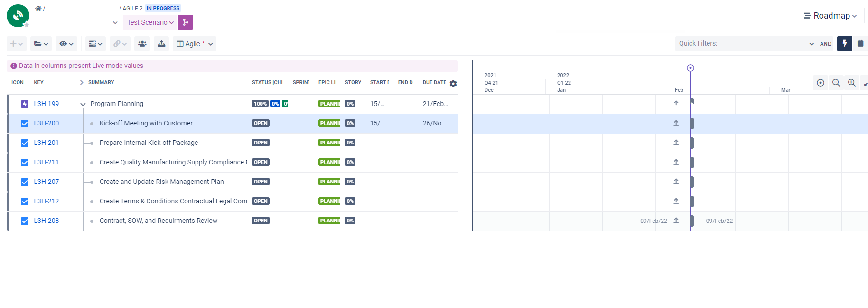Toggle the task checkbox icon for L3H-201
This screenshot has height=308, width=868.
click(25, 143)
